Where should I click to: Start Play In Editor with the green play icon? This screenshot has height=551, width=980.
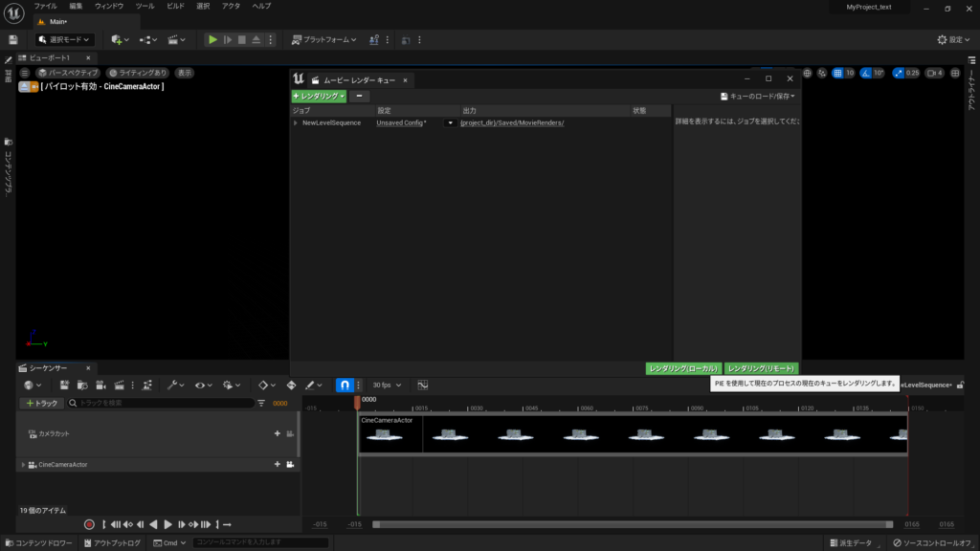(212, 39)
